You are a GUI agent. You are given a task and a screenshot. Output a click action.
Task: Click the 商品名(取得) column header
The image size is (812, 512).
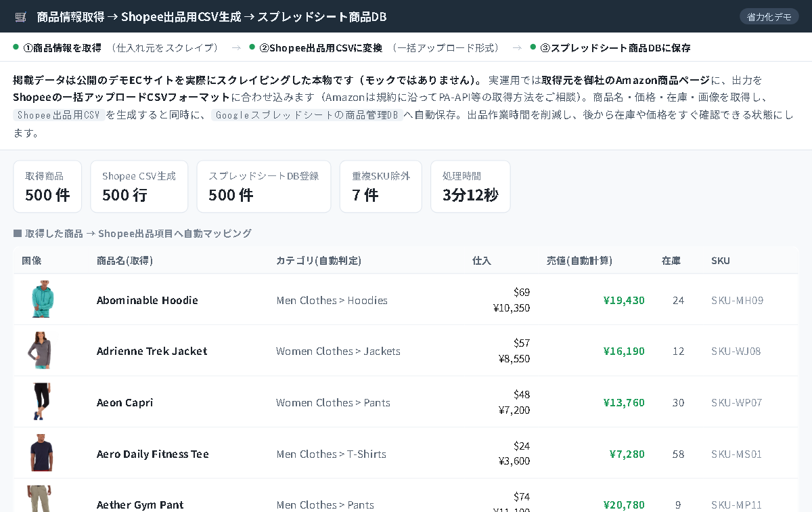125,260
